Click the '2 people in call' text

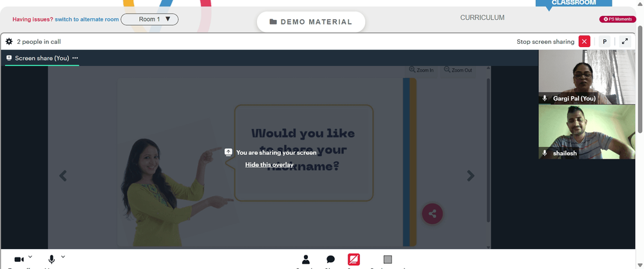click(39, 41)
